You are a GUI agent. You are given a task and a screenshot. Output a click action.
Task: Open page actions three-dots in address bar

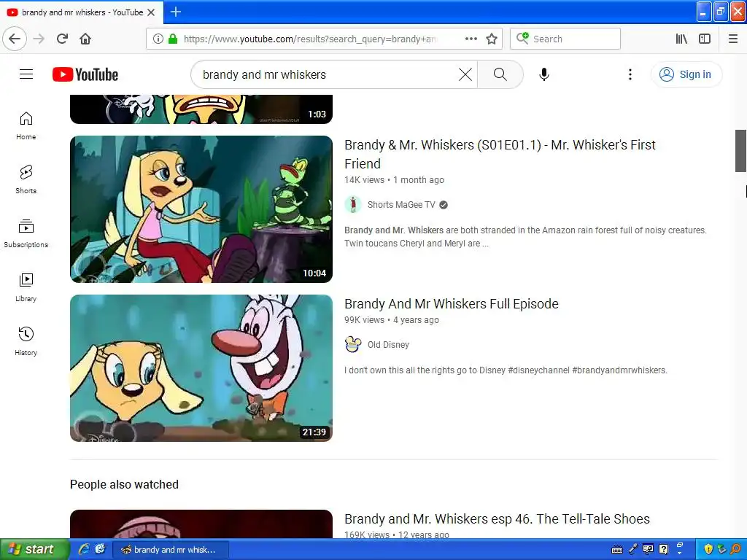click(x=471, y=39)
